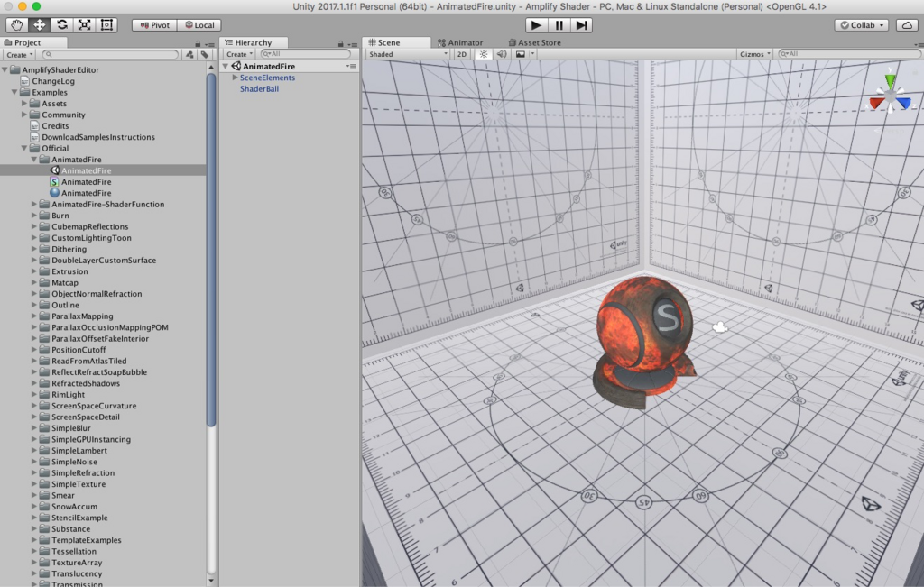Start Play mode
The width and height of the screenshot is (924, 587).
tap(536, 24)
